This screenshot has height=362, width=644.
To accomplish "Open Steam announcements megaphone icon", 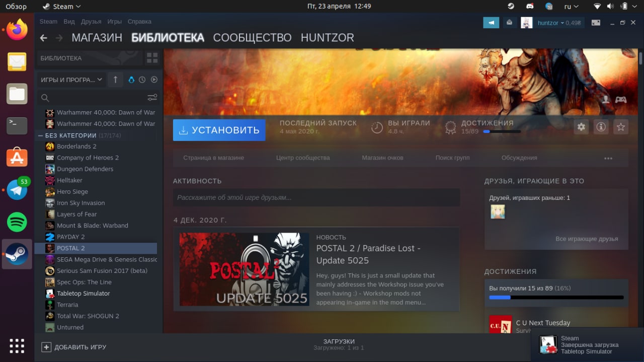I will tap(491, 23).
